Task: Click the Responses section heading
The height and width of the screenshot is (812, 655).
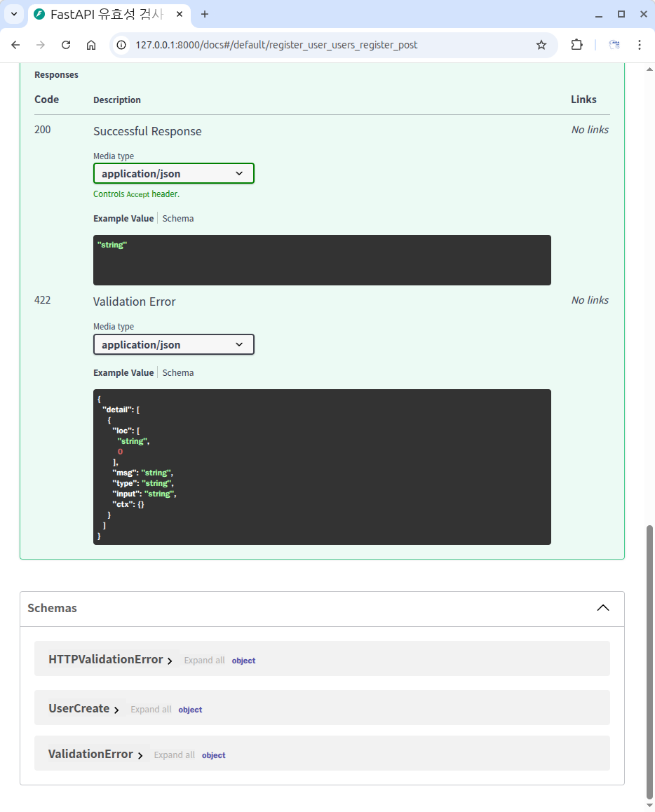Action: point(56,75)
